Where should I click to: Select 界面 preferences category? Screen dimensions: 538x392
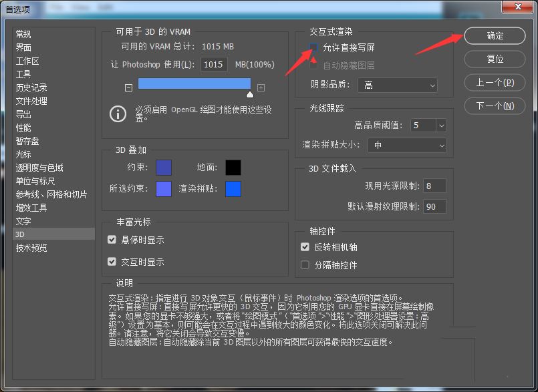(x=23, y=47)
